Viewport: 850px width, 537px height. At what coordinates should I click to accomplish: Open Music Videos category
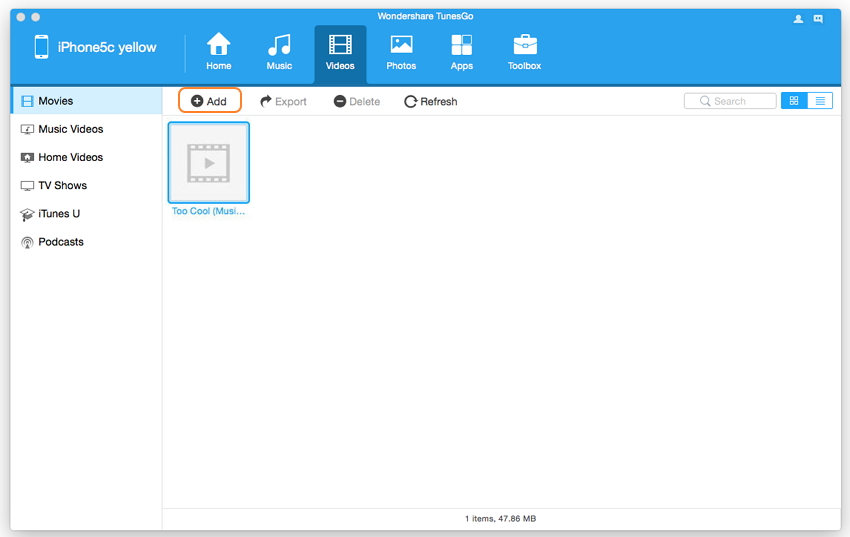[70, 129]
